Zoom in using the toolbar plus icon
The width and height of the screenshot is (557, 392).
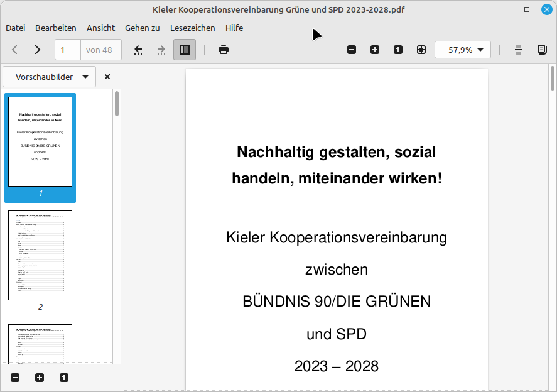(375, 50)
